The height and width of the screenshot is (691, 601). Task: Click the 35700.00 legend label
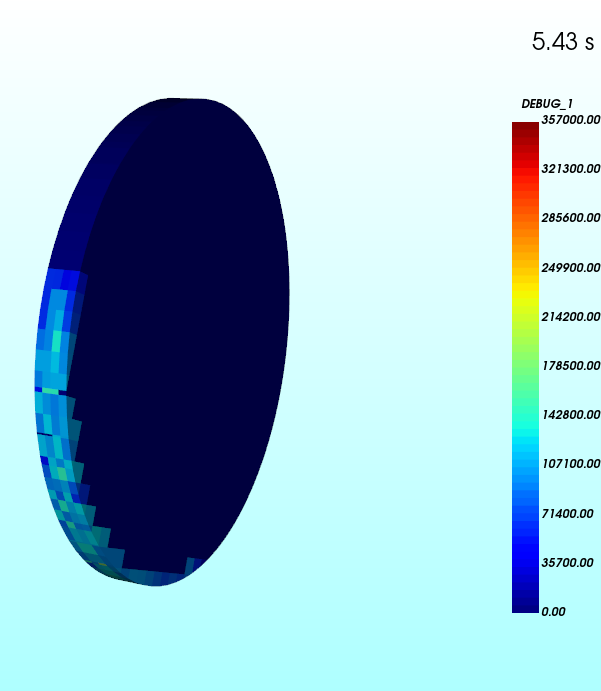[x=568, y=562]
